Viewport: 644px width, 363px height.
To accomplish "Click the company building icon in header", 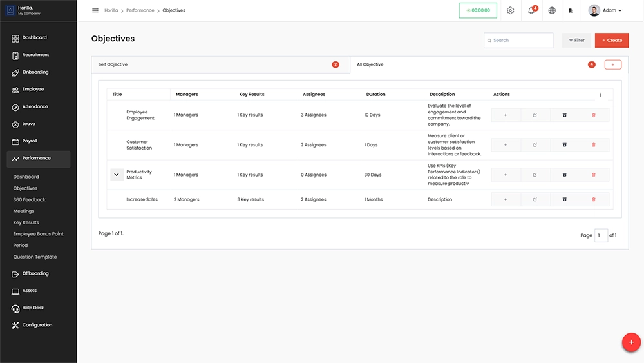I will pyautogui.click(x=571, y=10).
